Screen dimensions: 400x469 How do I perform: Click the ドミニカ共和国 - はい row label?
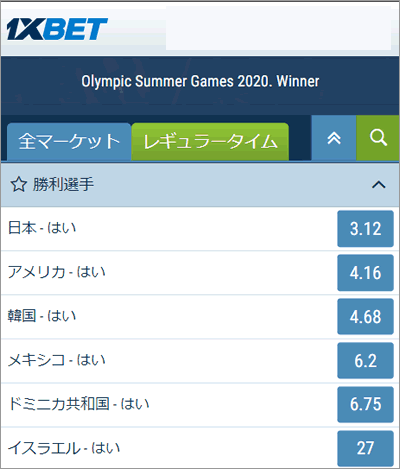click(78, 404)
